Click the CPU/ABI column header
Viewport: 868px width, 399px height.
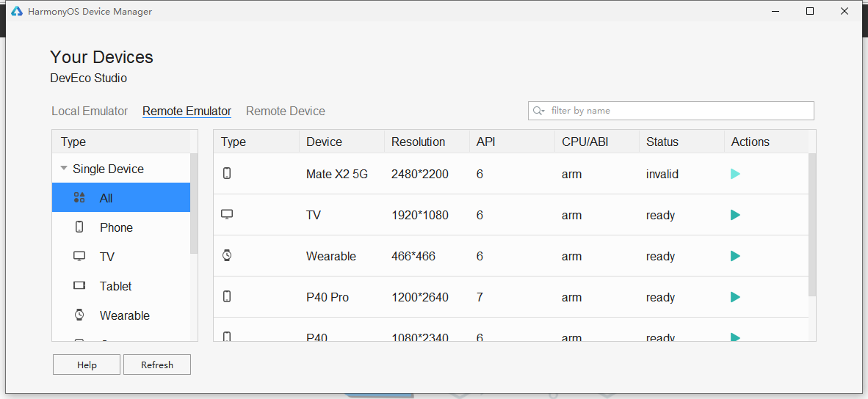click(597, 142)
